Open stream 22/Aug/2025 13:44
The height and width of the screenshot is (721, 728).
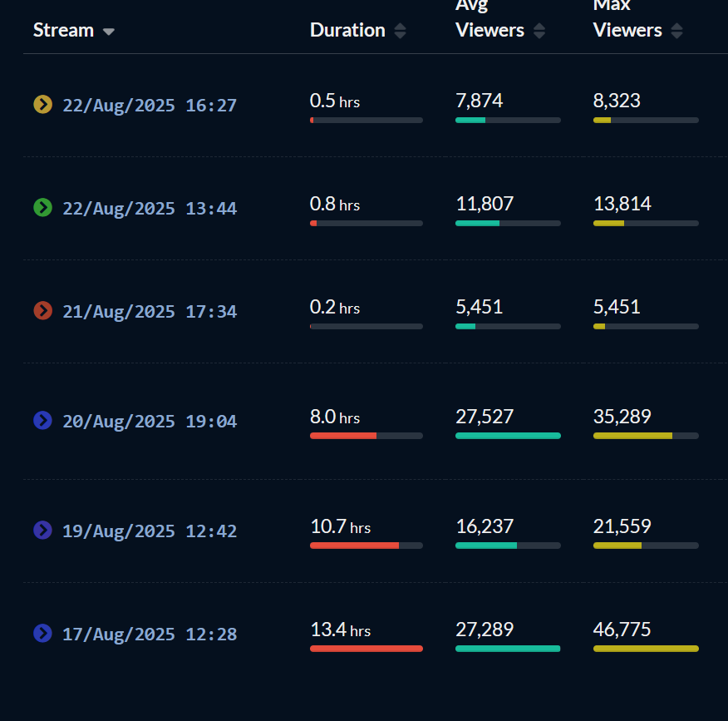coord(150,209)
